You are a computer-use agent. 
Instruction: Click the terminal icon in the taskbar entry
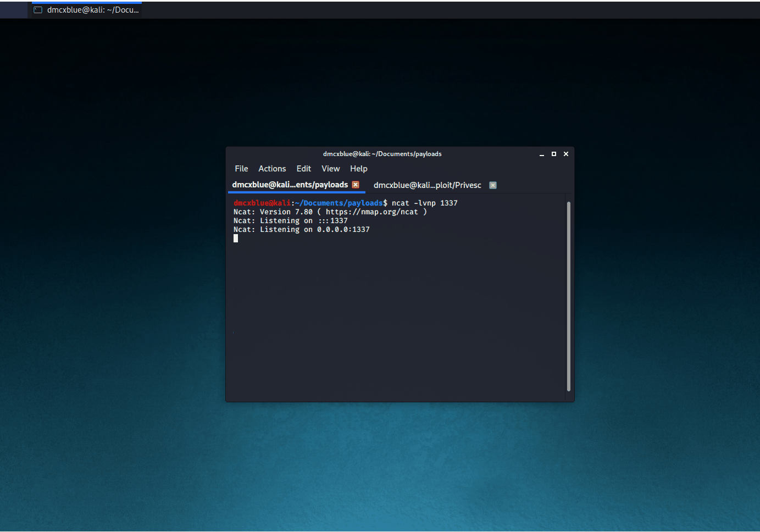coord(38,10)
